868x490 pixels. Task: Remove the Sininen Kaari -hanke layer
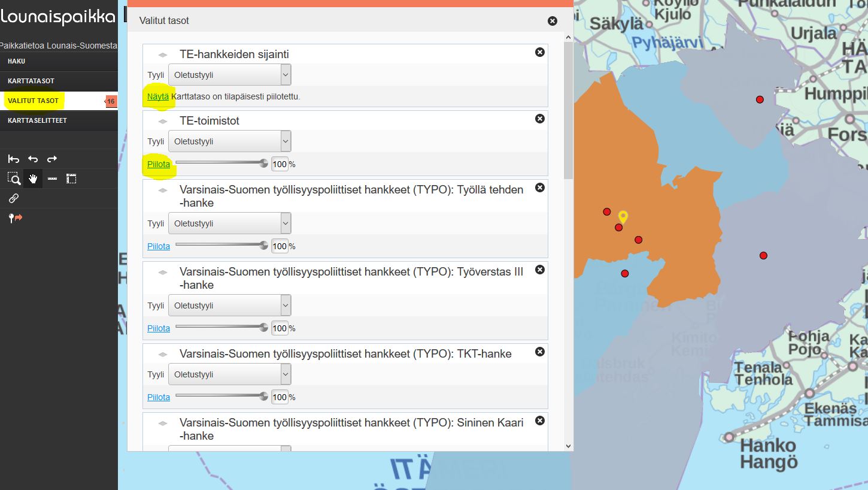pos(539,421)
